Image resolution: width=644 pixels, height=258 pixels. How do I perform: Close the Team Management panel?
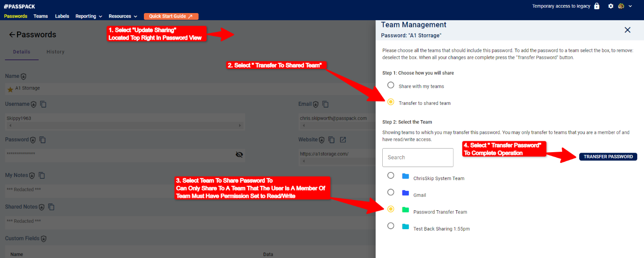(628, 30)
